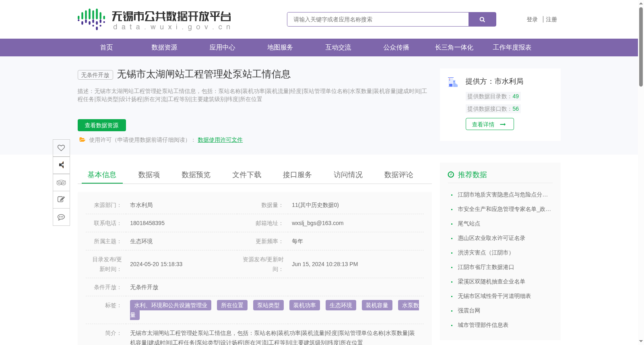The height and width of the screenshot is (345, 644).
Task: Click the 水利、环境和公共设施管理业 tag
Action: pos(171,305)
